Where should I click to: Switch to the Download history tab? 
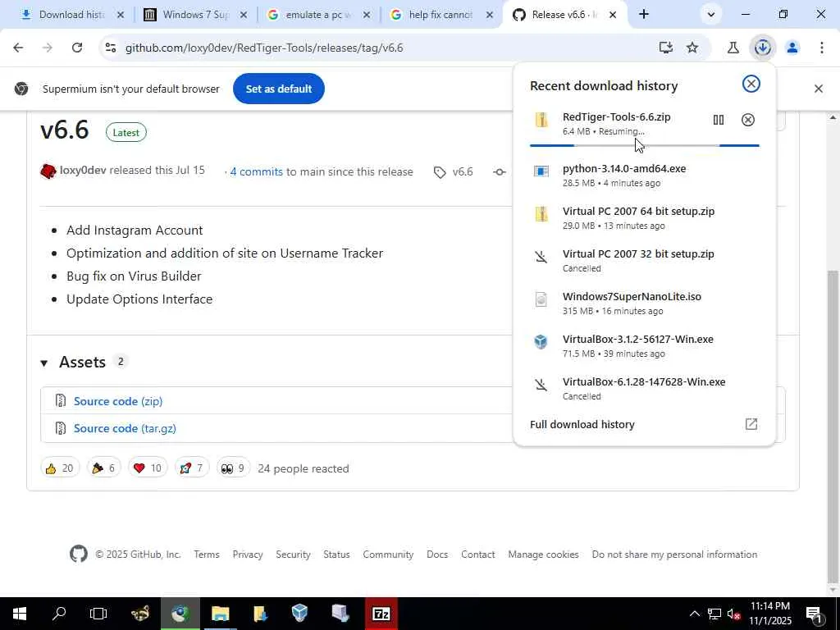(62, 15)
